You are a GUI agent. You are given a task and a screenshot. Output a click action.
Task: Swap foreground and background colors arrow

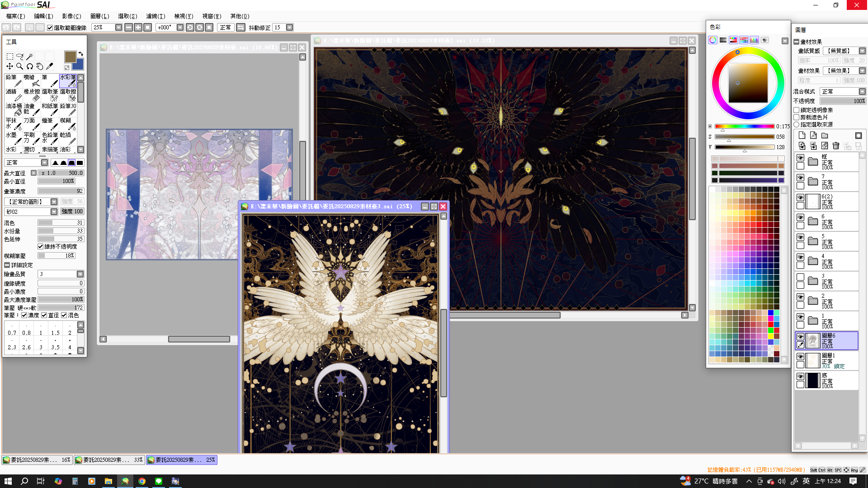(81, 54)
